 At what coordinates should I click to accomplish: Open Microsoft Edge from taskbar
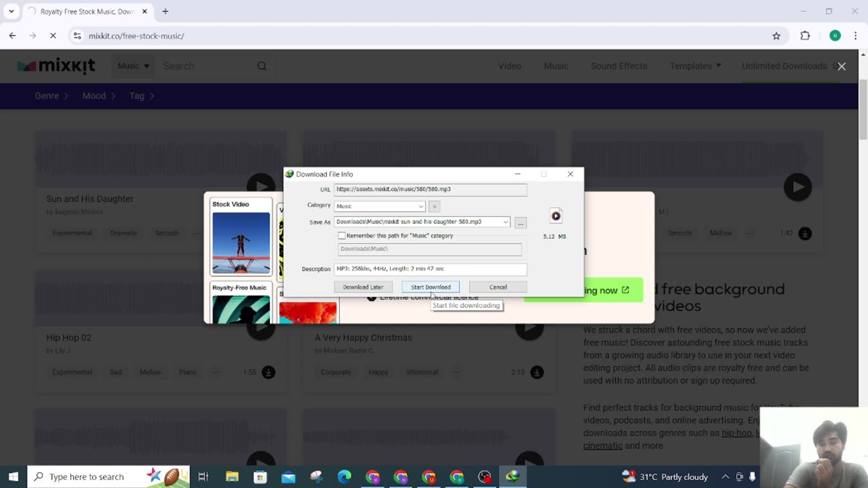click(x=344, y=476)
